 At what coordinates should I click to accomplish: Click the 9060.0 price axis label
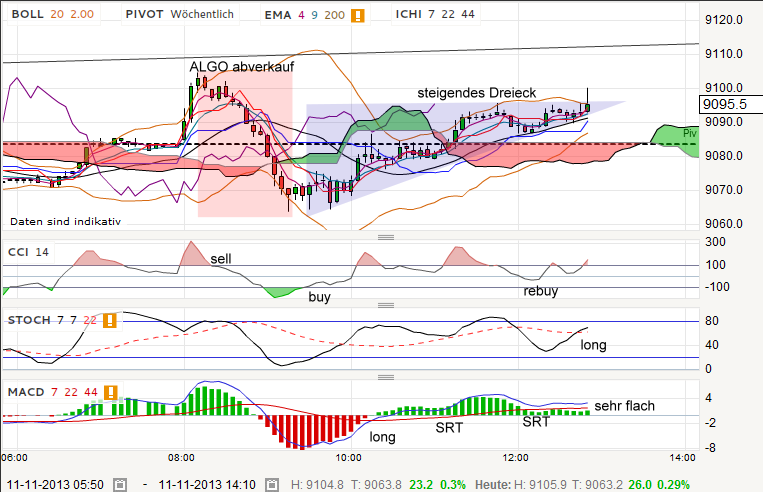pos(724,224)
